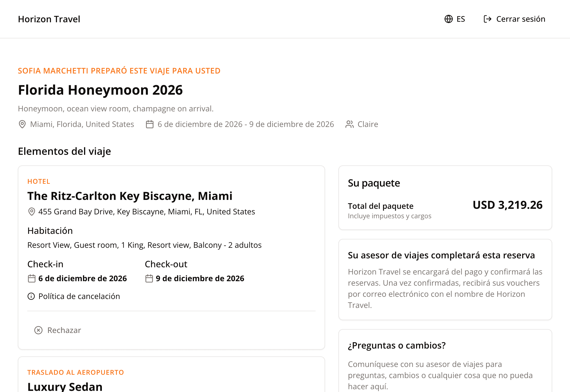This screenshot has width=570, height=392.
Task: Click the travelers icon beside Claire
Action: (350, 124)
